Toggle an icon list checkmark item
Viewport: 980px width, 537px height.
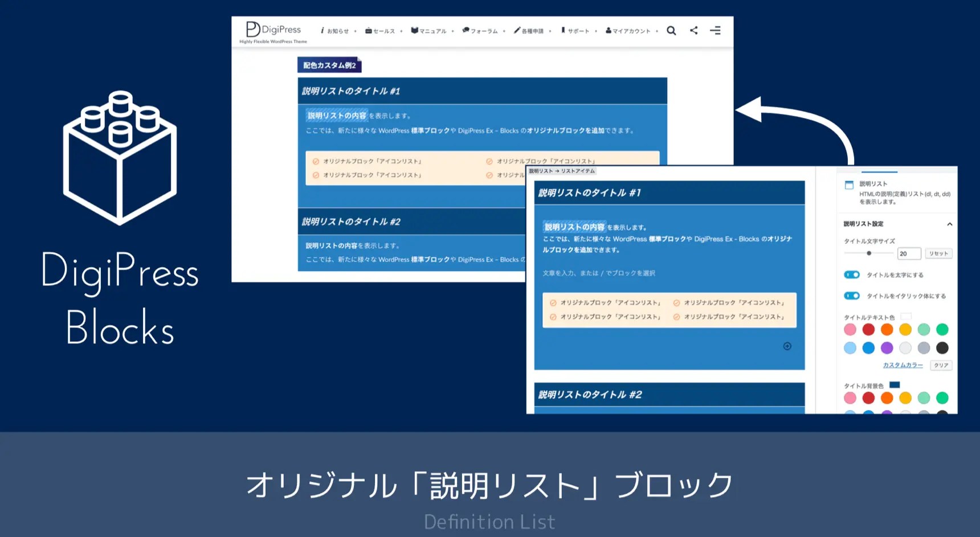[554, 303]
